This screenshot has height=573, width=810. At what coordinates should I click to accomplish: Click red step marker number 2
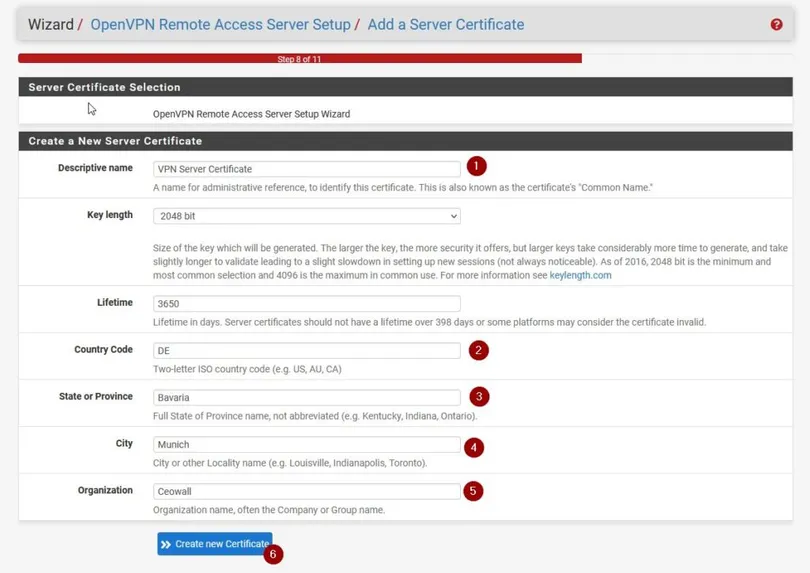coord(479,350)
